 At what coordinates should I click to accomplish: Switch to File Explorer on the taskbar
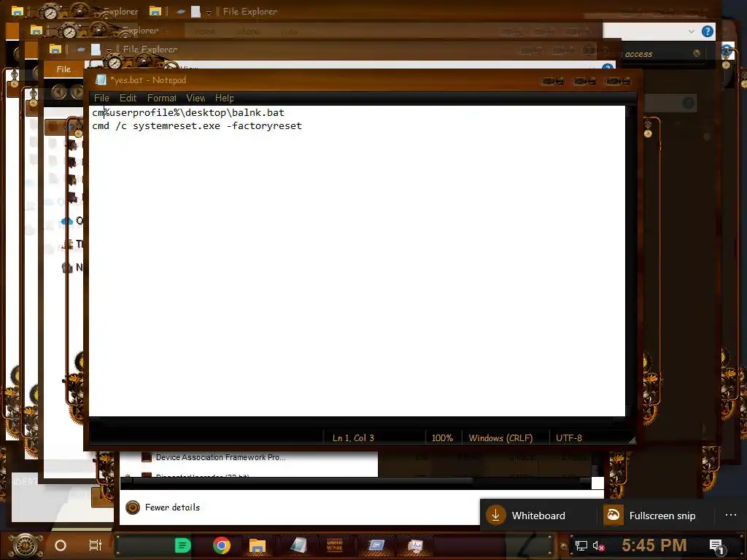[x=258, y=545]
